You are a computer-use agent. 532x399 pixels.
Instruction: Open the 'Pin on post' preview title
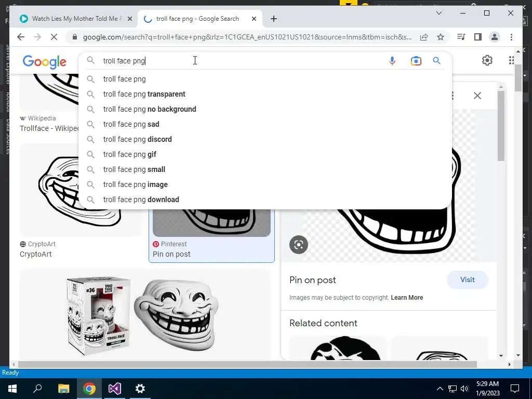312,280
